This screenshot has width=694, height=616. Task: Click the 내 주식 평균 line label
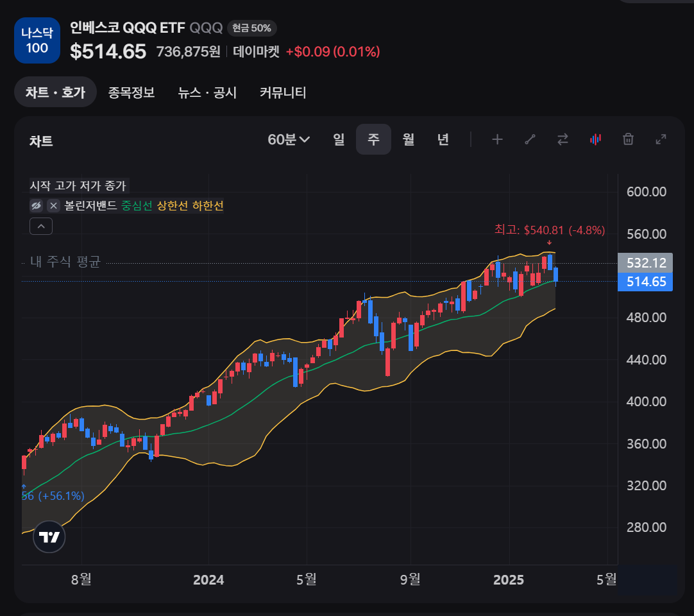[65, 262]
